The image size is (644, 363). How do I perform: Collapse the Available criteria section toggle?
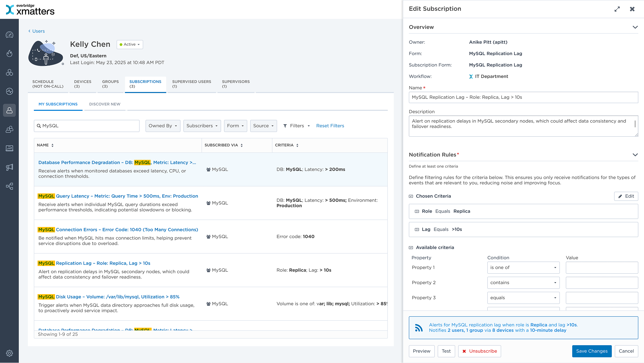click(x=411, y=248)
